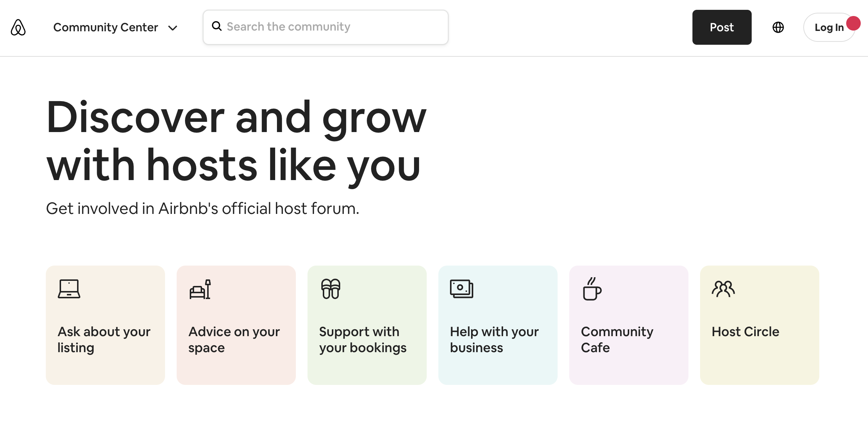Open Ask about your listing
The width and height of the screenshot is (868, 422).
(105, 325)
